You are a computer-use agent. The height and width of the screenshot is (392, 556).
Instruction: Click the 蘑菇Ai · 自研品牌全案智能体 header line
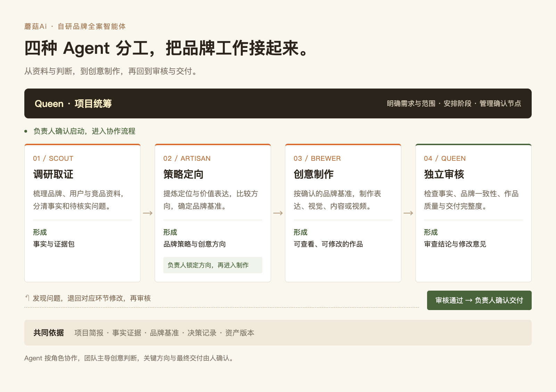click(75, 26)
